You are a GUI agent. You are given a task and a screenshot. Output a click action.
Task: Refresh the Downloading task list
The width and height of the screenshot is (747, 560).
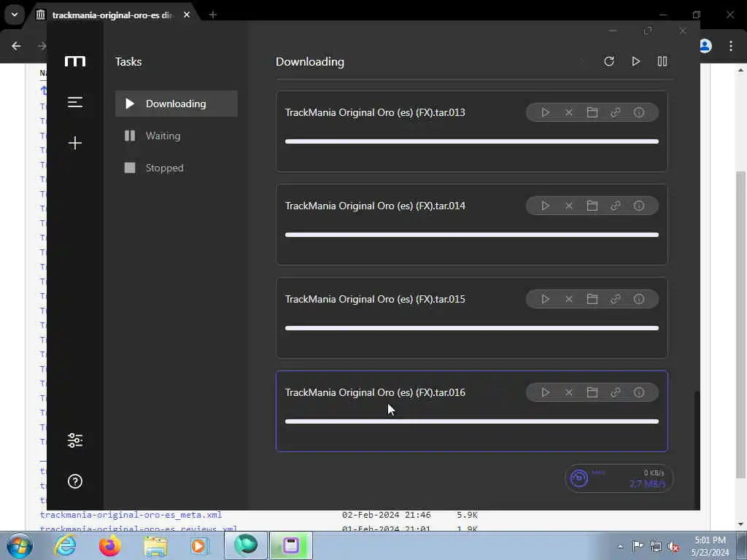pos(609,61)
